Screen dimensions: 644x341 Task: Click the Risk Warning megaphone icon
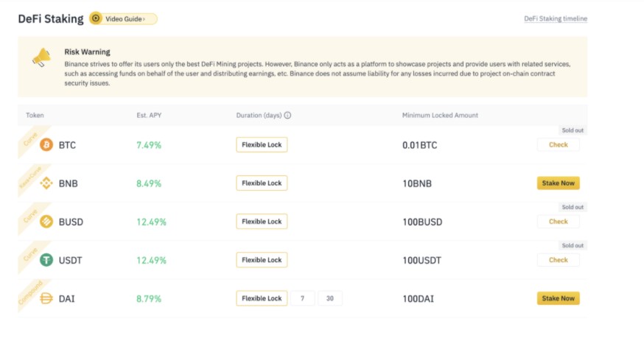click(41, 57)
